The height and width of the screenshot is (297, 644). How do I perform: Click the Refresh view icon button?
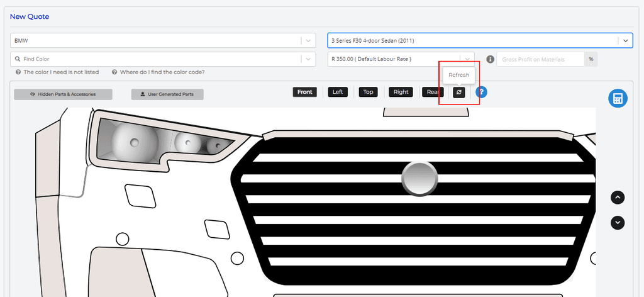coord(458,92)
